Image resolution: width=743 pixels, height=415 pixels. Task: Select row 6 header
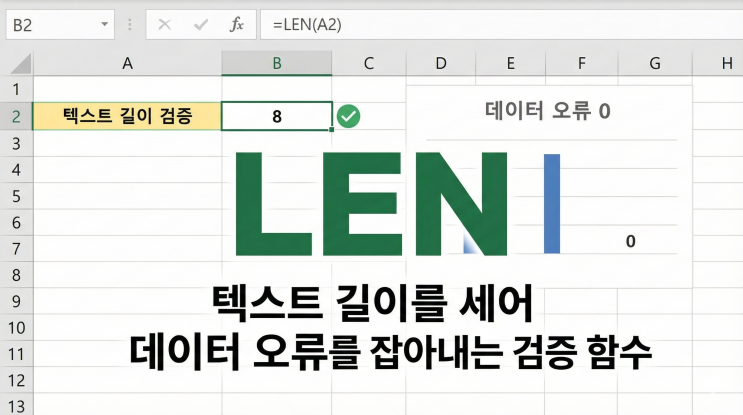[17, 223]
